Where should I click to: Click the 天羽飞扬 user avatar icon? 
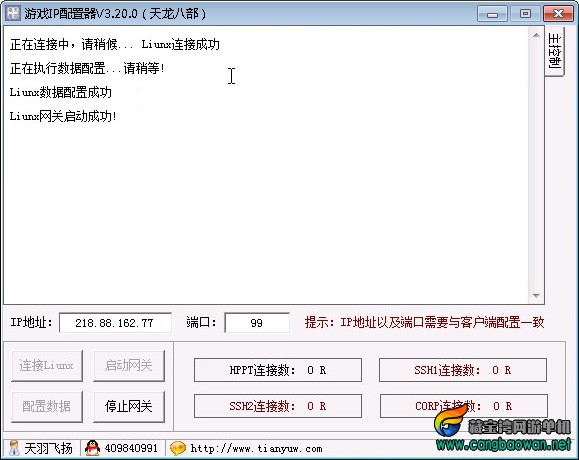tap(14, 448)
